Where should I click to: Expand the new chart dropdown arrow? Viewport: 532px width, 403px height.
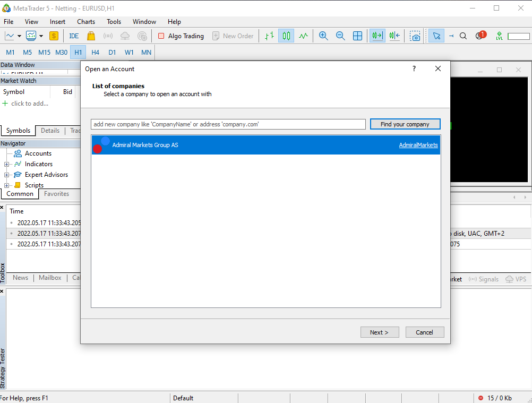(x=19, y=36)
